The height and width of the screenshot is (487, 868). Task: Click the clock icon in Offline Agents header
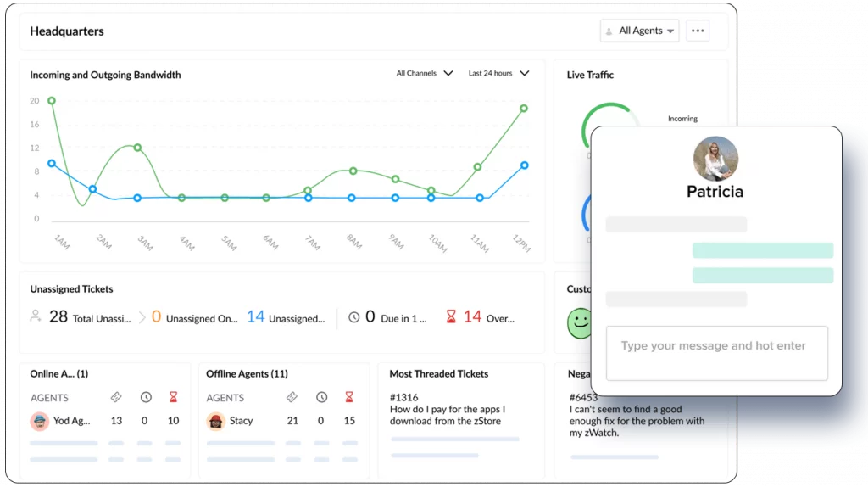pyautogui.click(x=321, y=397)
